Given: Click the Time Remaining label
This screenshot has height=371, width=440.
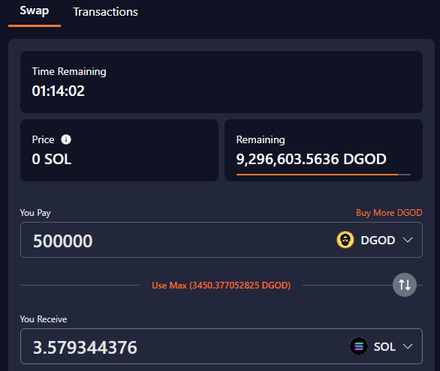Looking at the screenshot, I should tap(69, 72).
